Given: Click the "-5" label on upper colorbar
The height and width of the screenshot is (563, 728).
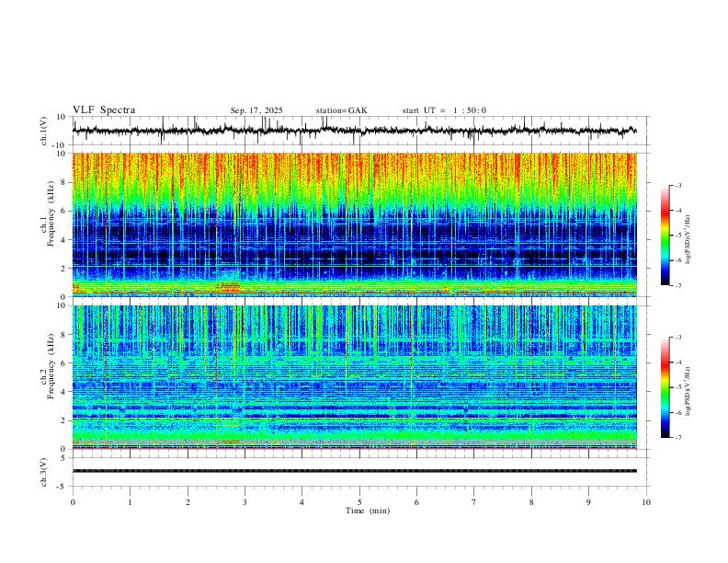Looking at the screenshot, I should click(x=677, y=236).
